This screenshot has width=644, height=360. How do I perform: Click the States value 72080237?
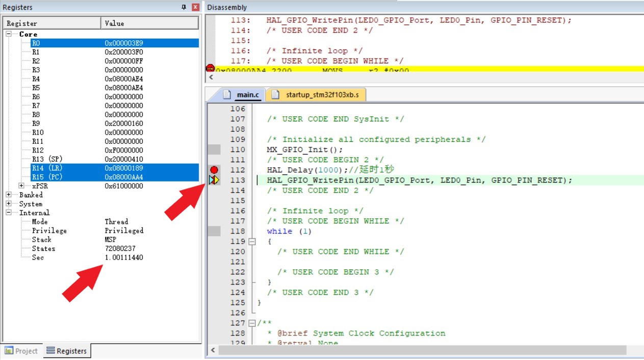[x=120, y=248]
